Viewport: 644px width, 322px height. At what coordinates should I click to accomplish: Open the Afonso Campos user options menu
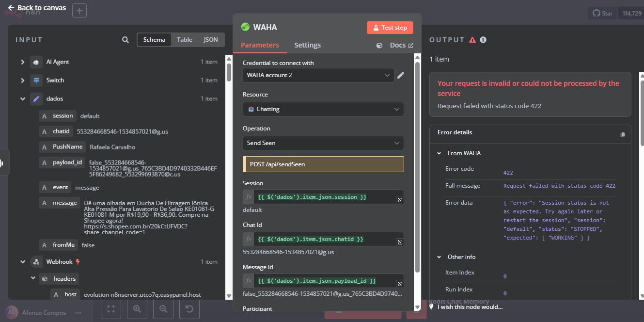coord(78,313)
